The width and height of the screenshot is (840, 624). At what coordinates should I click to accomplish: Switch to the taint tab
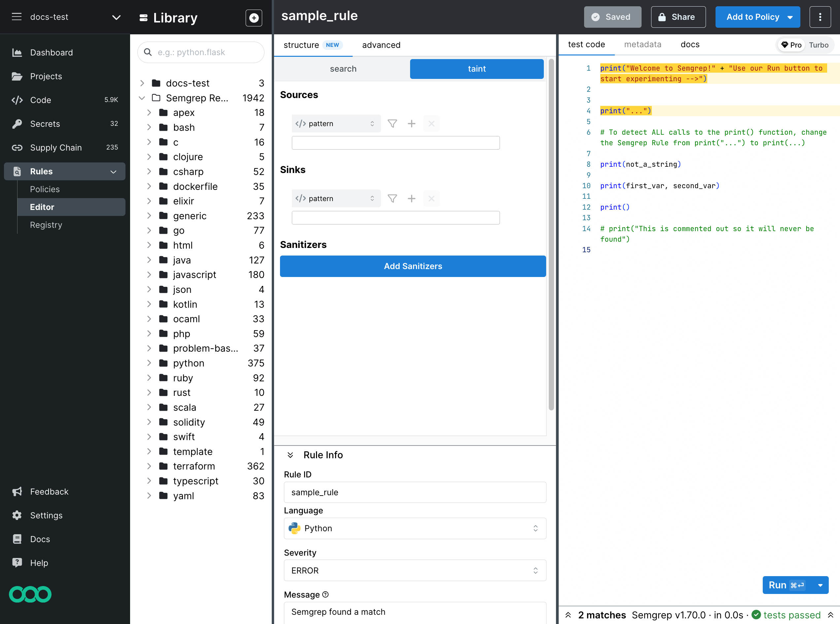tap(476, 68)
